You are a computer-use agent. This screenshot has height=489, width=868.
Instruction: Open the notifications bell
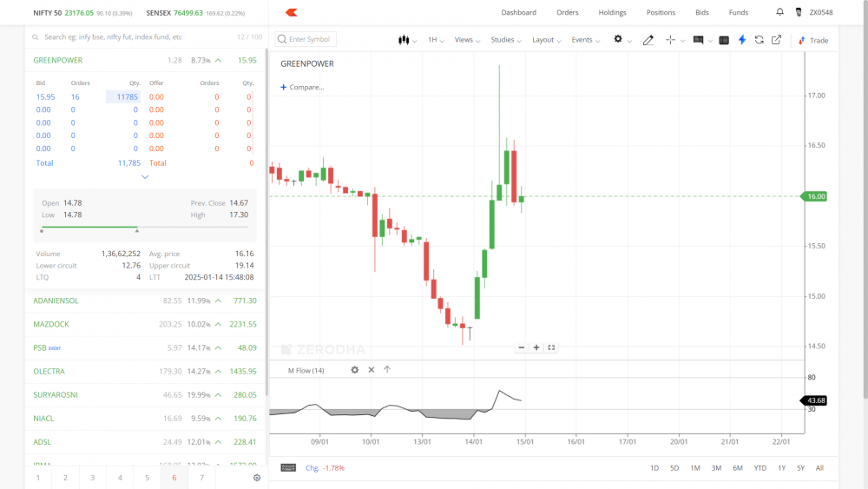click(779, 11)
